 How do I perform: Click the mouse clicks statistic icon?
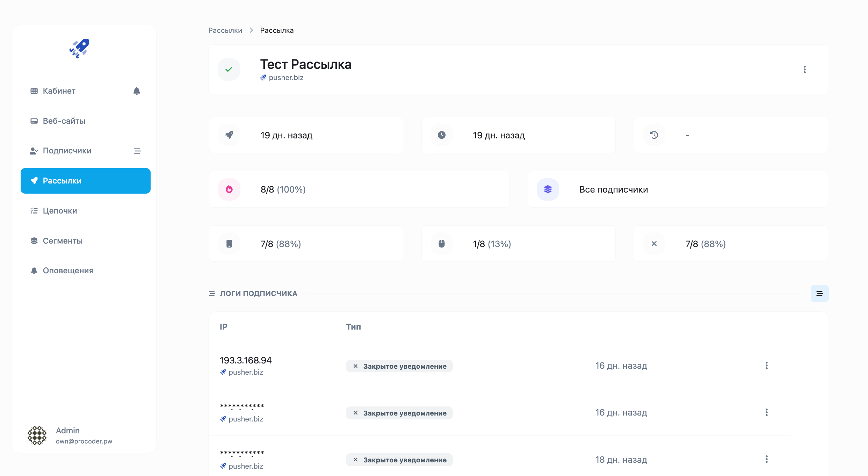tap(442, 244)
